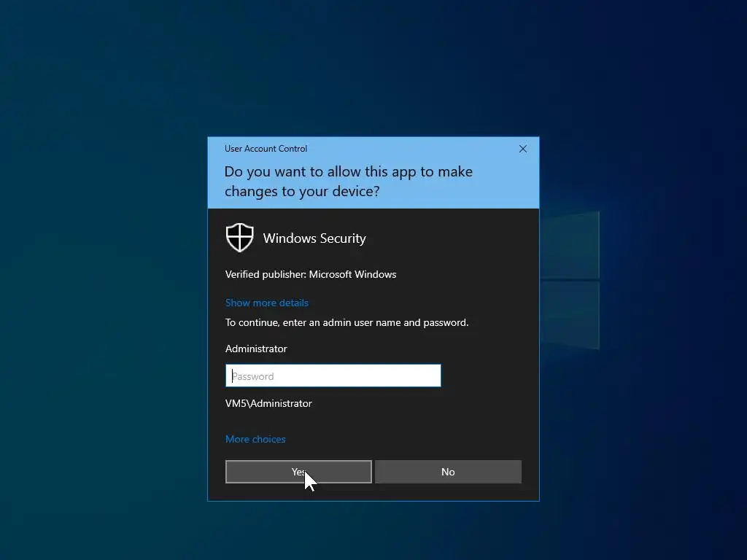
Task: Close the User Account Control dialog
Action: pyautogui.click(x=522, y=149)
